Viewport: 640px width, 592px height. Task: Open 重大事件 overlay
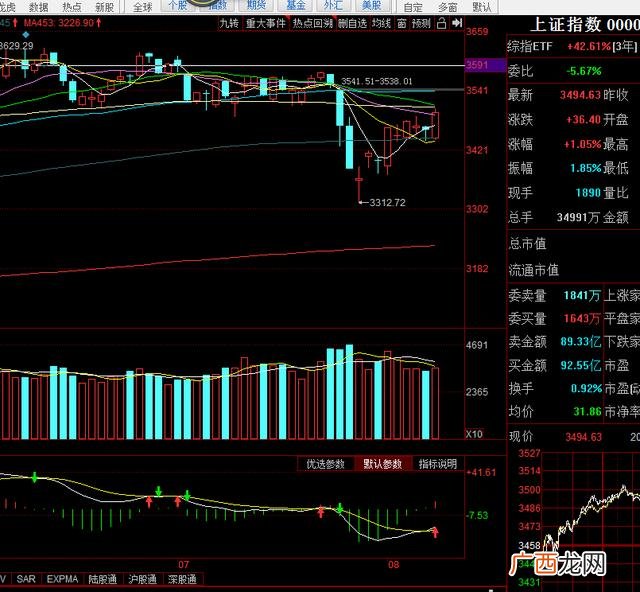tap(265, 24)
